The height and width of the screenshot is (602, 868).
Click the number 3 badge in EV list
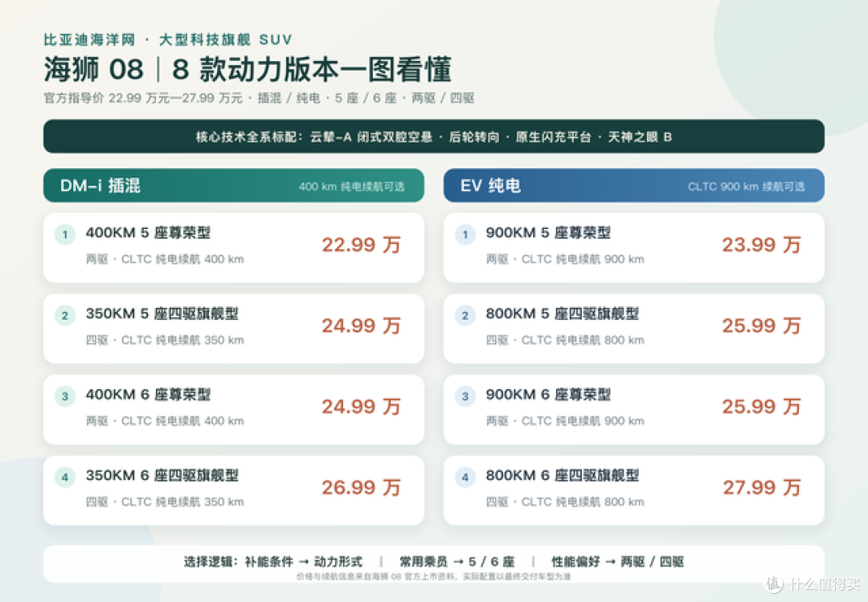point(465,396)
